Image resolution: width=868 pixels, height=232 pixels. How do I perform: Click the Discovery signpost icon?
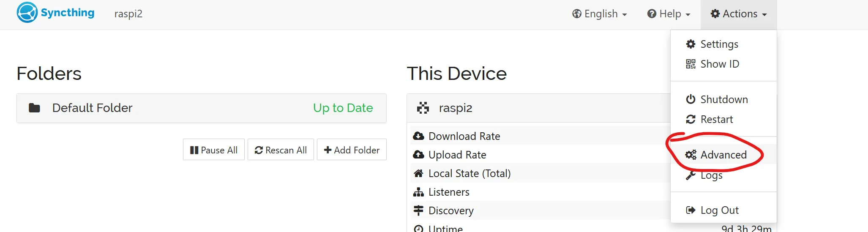[418, 210]
